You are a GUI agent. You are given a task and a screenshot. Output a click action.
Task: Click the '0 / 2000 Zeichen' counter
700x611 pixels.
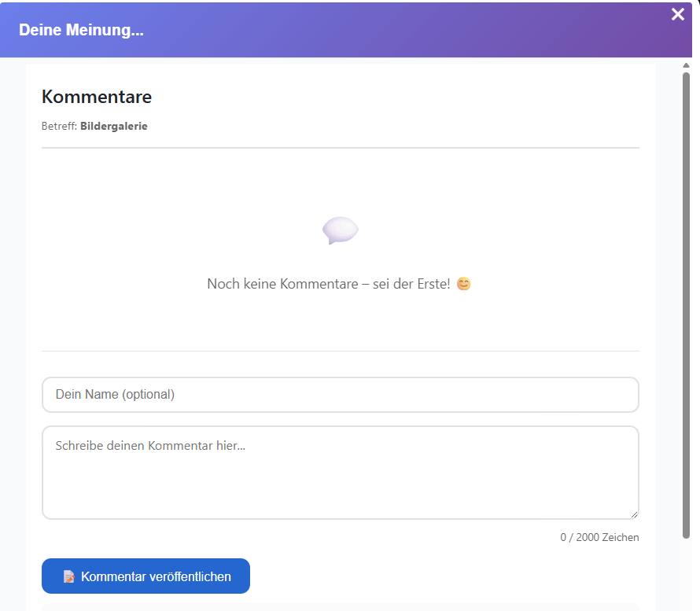pyautogui.click(x=600, y=536)
